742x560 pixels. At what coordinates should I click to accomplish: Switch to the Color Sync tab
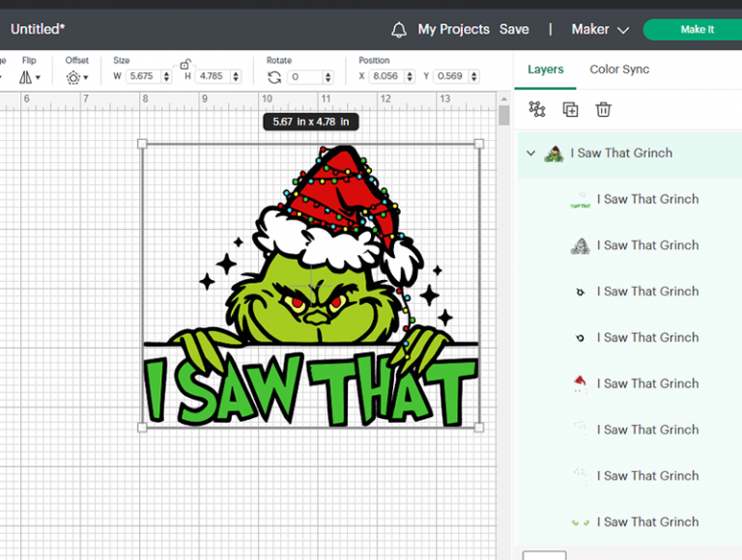pyautogui.click(x=619, y=70)
